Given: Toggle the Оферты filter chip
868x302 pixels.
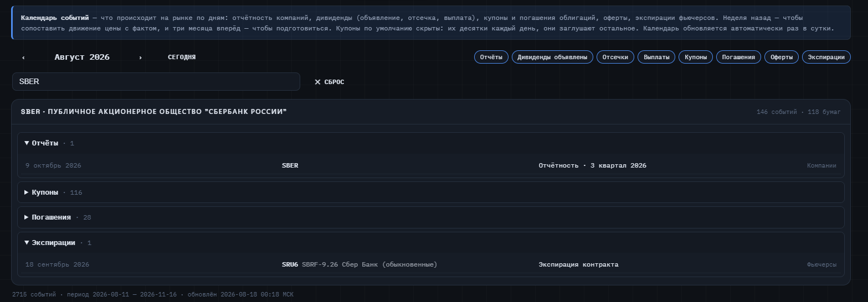Looking at the screenshot, I should pos(781,57).
